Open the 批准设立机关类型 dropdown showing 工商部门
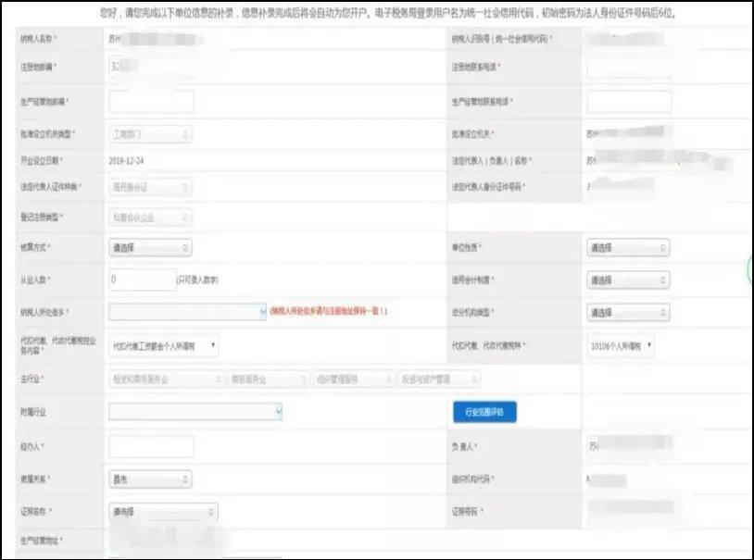The width and height of the screenshot is (754, 560). [x=150, y=134]
